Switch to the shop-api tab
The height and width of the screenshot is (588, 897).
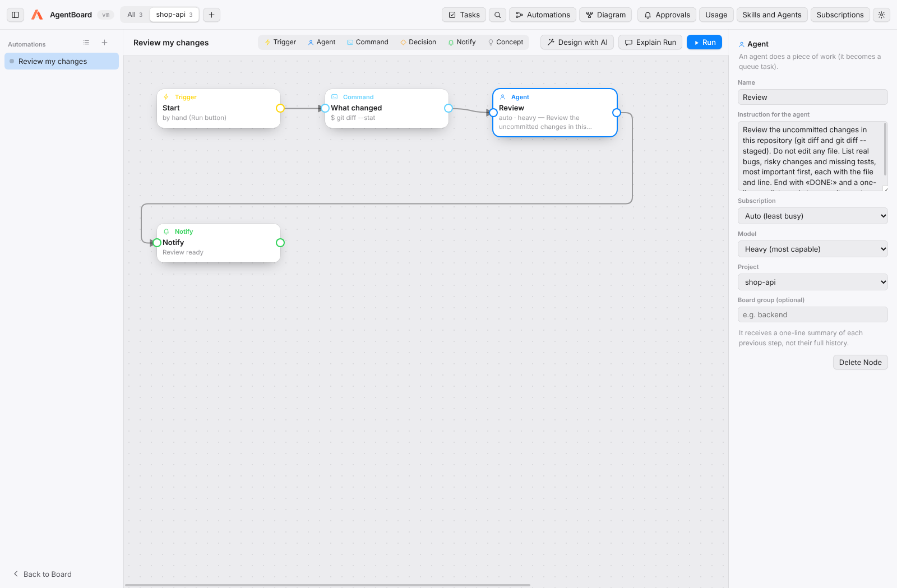click(174, 15)
